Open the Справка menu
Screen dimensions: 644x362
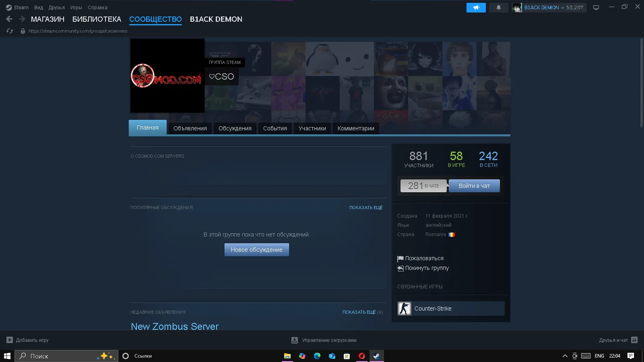click(x=97, y=8)
